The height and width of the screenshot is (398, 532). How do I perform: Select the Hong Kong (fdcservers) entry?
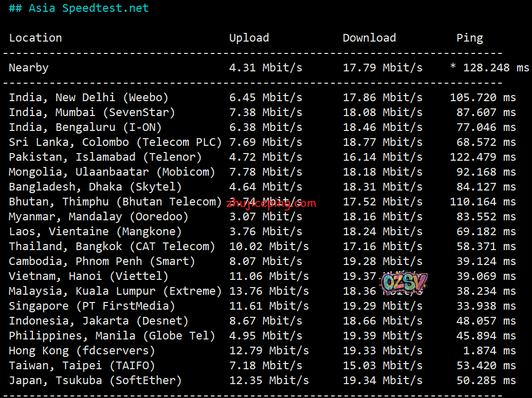[82, 351]
